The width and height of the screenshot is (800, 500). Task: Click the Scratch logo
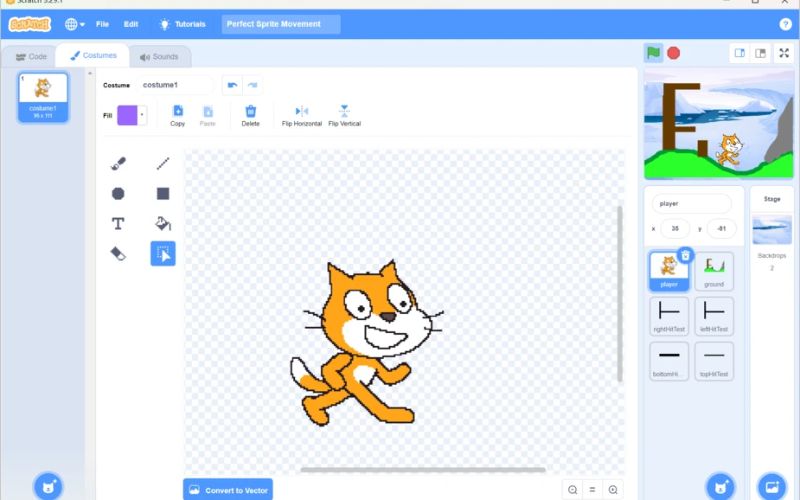pos(30,24)
